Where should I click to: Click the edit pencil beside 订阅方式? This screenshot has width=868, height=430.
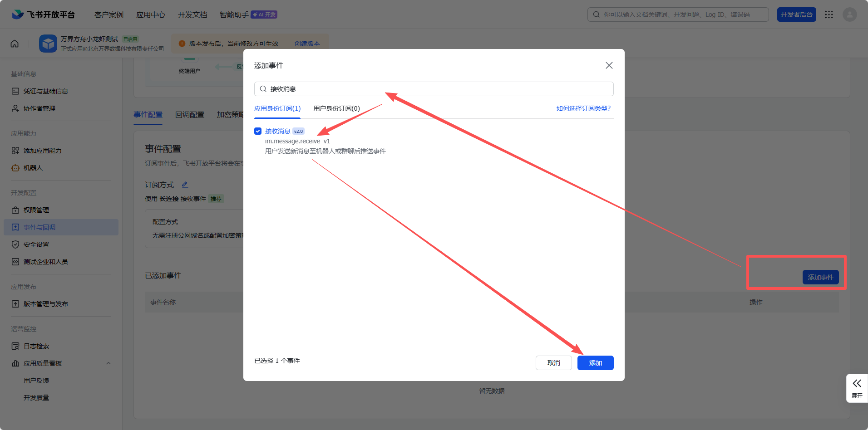point(185,185)
